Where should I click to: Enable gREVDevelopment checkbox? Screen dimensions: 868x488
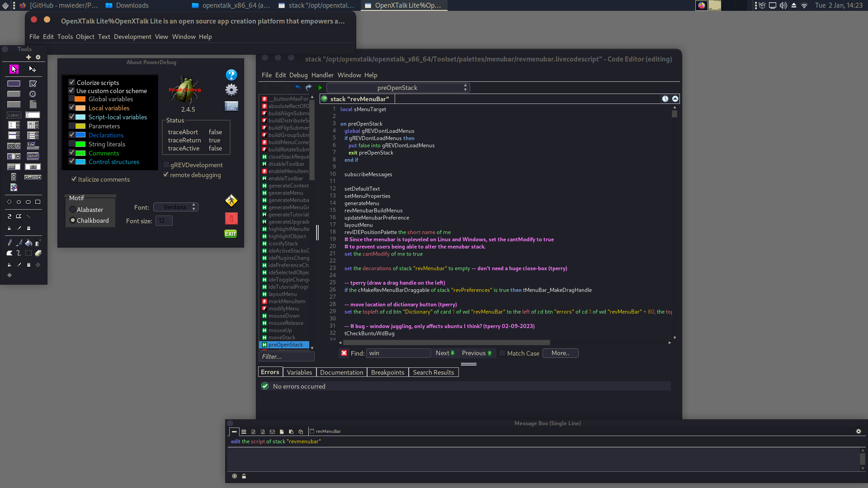(x=166, y=165)
